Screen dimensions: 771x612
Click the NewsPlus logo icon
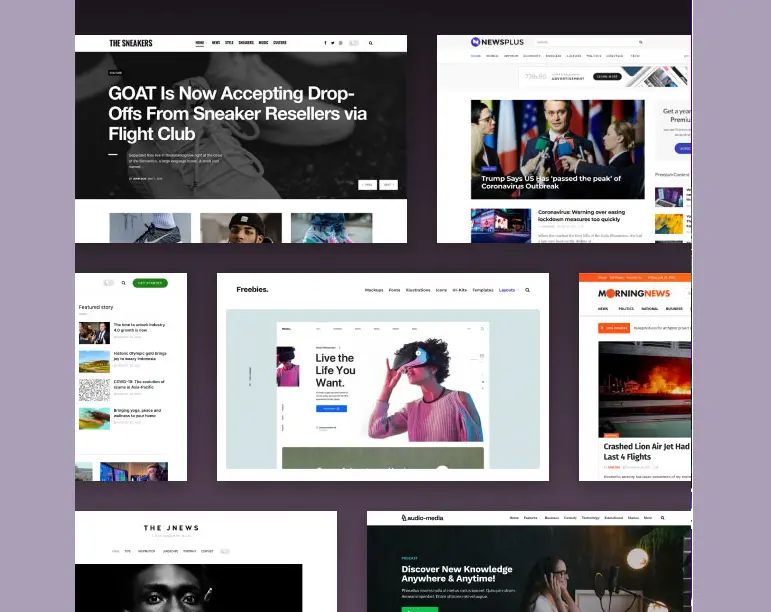point(476,42)
